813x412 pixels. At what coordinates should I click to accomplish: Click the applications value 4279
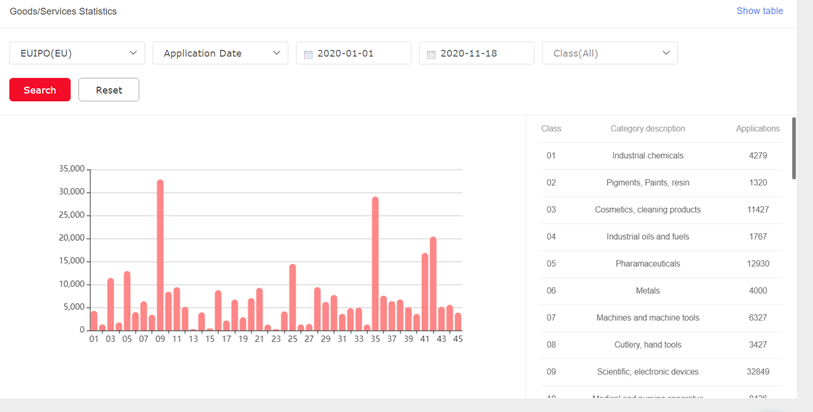(x=758, y=155)
